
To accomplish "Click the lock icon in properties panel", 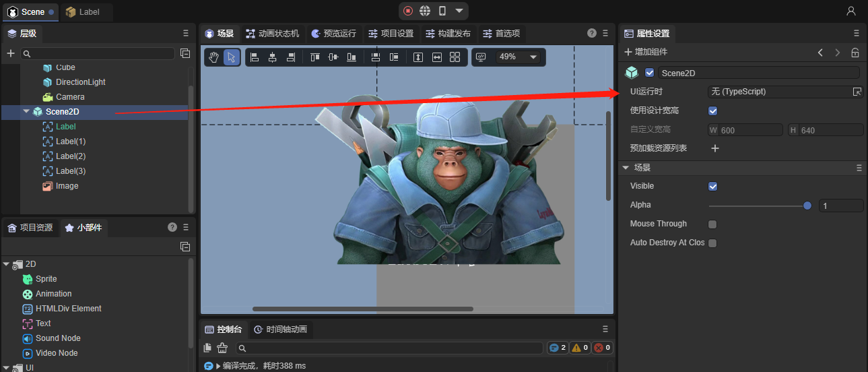I will [x=855, y=52].
